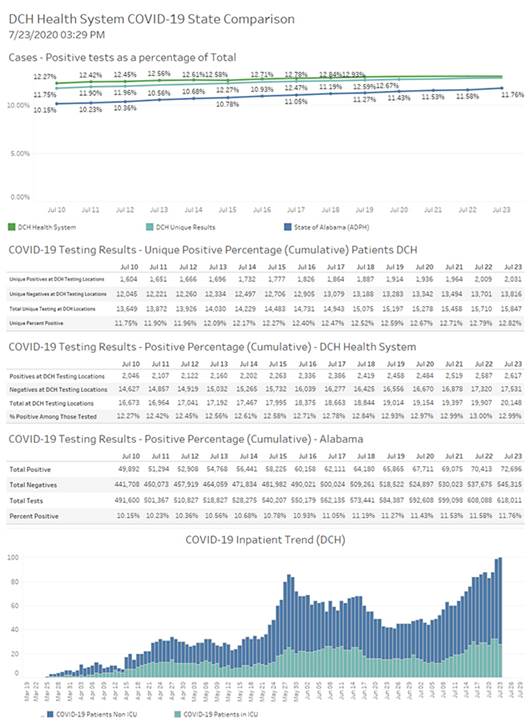Click the State of Alabama (ADPH) legend label
Screen dimensions: 531x723
332,227
